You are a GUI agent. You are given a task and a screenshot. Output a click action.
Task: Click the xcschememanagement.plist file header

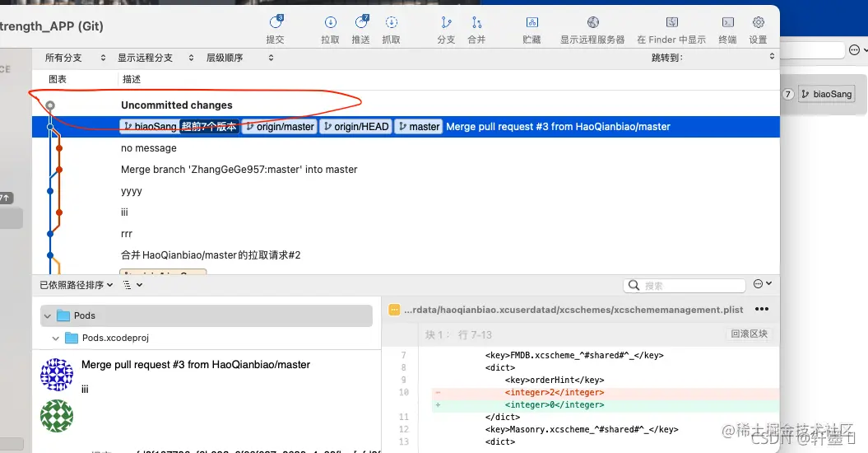pyautogui.click(x=573, y=310)
